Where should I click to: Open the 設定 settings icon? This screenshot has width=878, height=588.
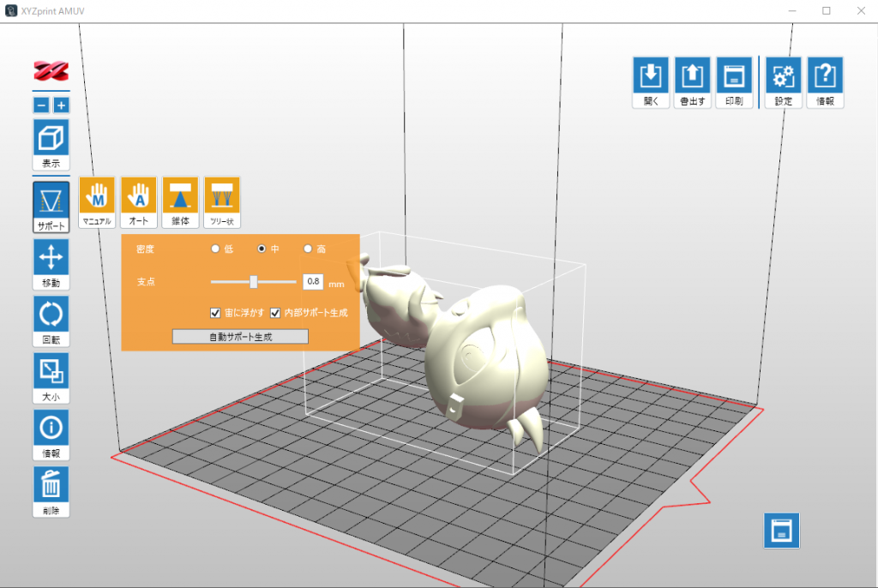pyautogui.click(x=784, y=82)
